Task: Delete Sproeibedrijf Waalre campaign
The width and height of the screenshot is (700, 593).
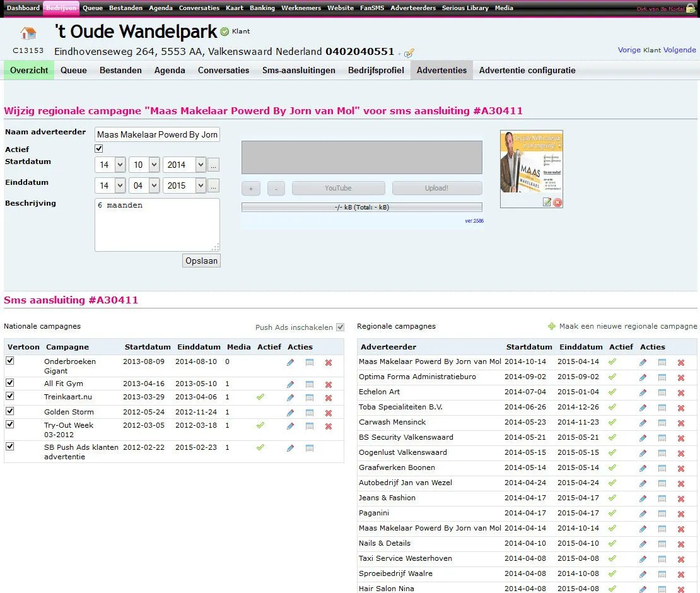Action: click(x=681, y=575)
